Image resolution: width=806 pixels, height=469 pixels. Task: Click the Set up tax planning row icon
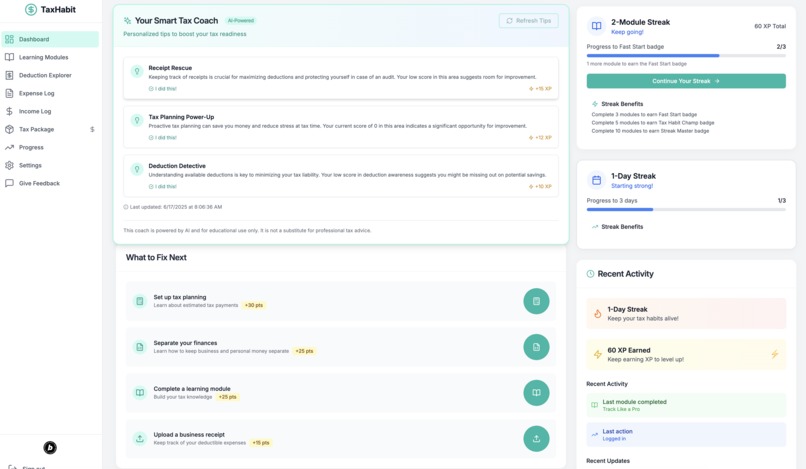click(x=140, y=301)
